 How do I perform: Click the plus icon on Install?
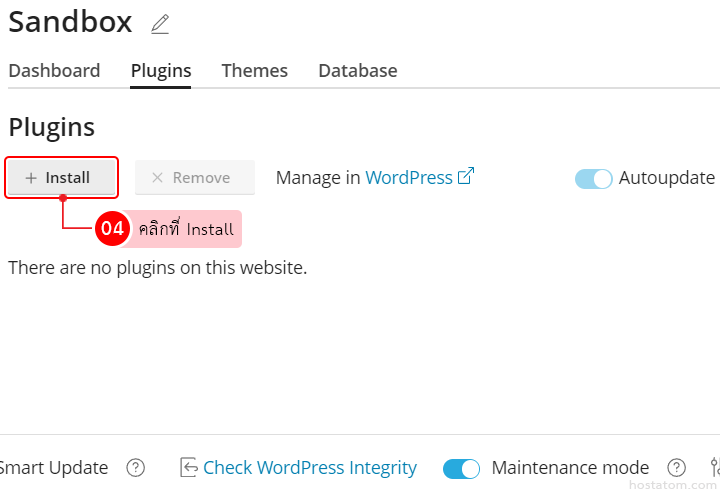tap(31, 178)
